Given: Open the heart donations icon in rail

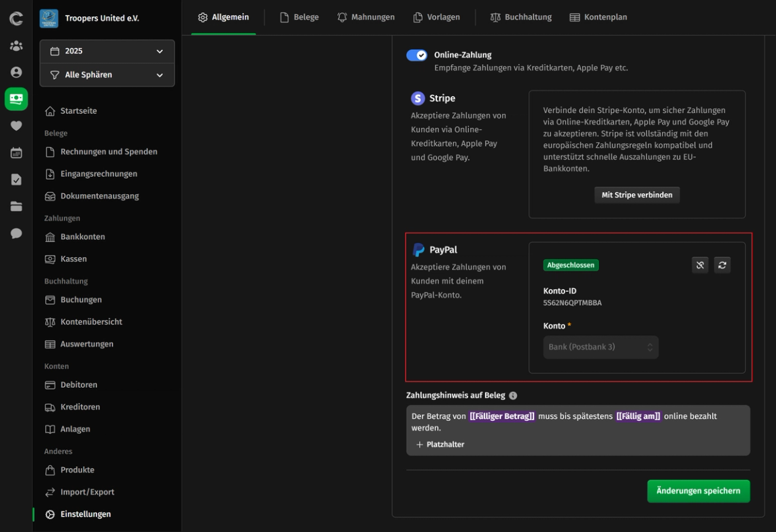Looking at the screenshot, I should (x=16, y=126).
